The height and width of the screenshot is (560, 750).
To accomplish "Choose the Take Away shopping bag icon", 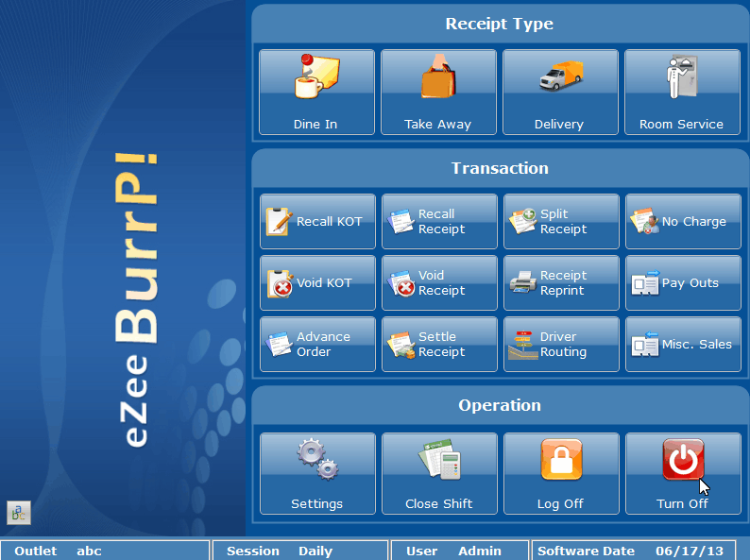I will [x=437, y=77].
